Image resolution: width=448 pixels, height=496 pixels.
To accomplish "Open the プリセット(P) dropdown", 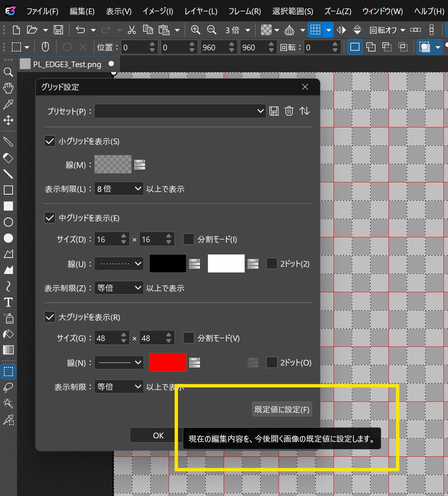I will (x=180, y=111).
